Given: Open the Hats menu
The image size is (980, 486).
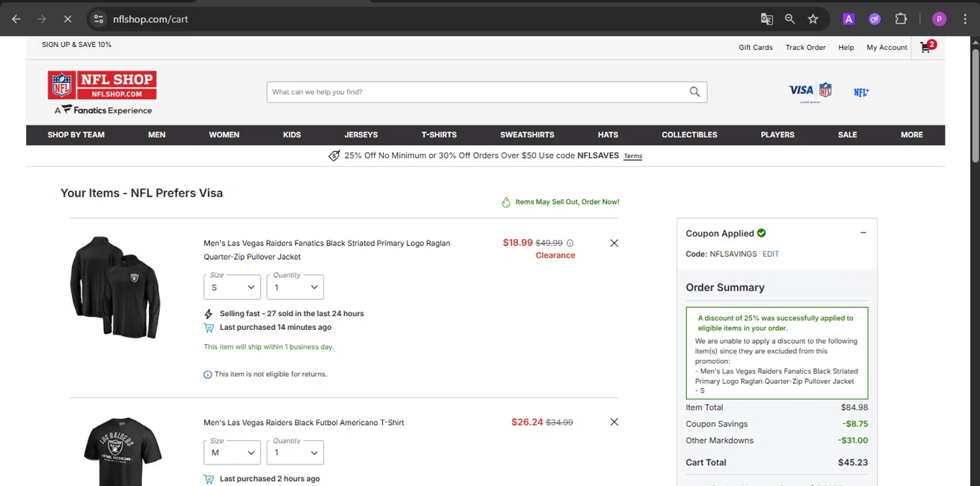Looking at the screenshot, I should point(608,135).
